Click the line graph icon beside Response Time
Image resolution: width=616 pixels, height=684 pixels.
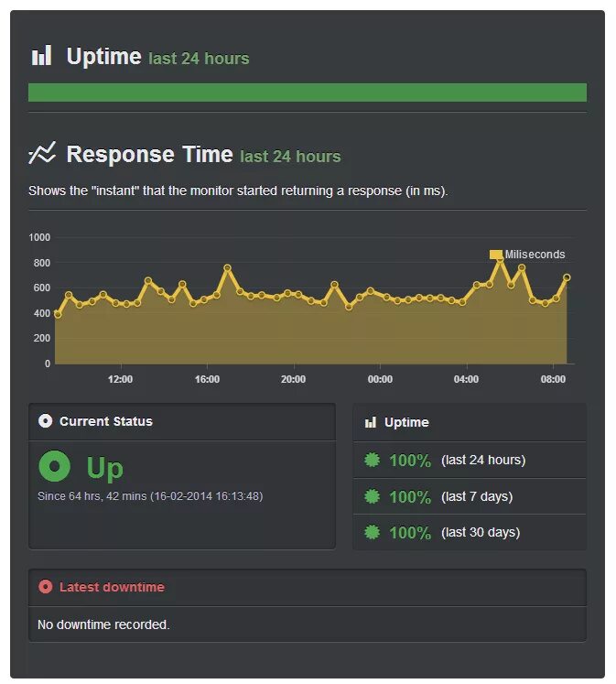point(42,153)
